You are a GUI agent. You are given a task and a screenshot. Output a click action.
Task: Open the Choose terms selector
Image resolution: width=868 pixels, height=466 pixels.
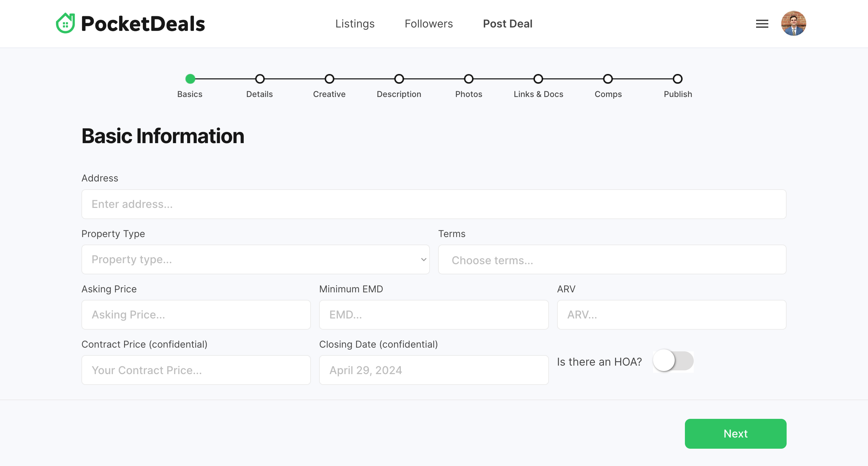pos(612,260)
